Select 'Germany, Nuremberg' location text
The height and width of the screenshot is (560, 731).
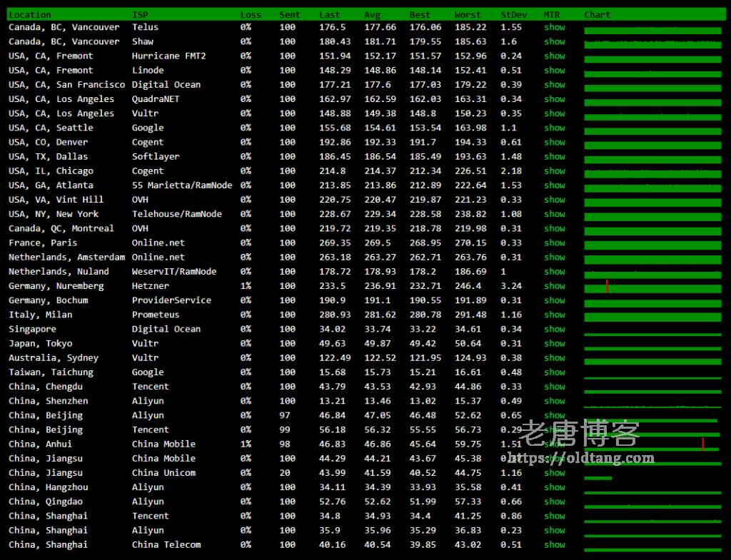56,286
